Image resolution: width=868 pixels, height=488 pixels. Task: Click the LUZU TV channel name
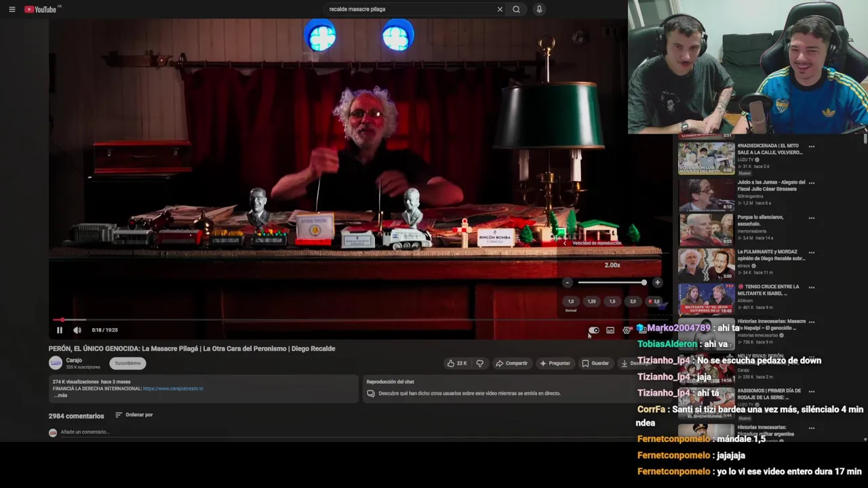745,160
